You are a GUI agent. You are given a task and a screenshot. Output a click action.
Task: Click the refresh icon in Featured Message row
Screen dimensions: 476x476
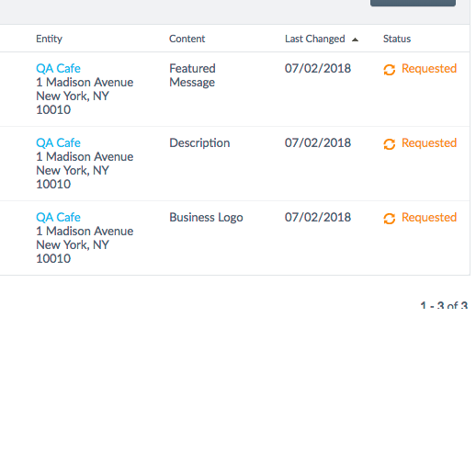coord(390,70)
